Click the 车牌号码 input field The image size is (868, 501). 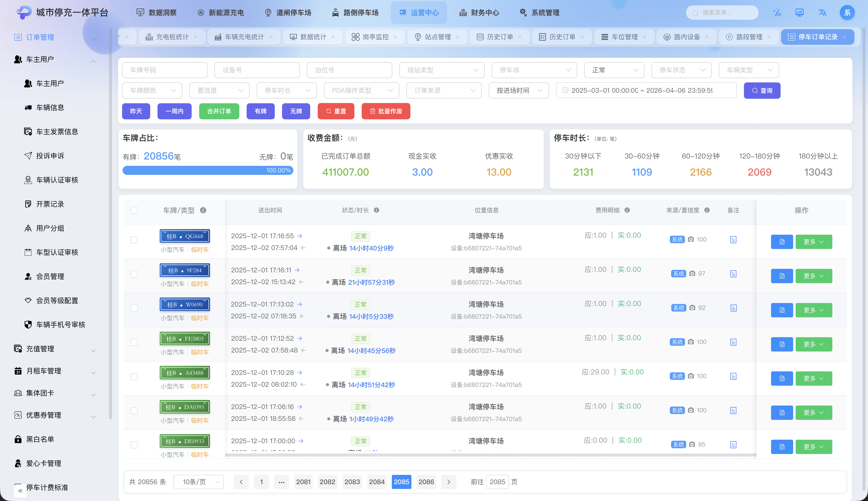(x=165, y=70)
